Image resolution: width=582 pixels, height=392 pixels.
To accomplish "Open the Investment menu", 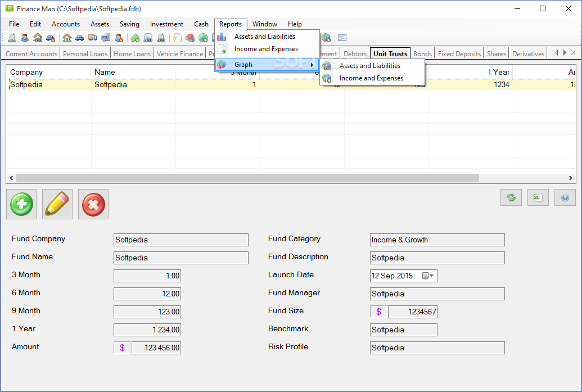I will tap(166, 24).
